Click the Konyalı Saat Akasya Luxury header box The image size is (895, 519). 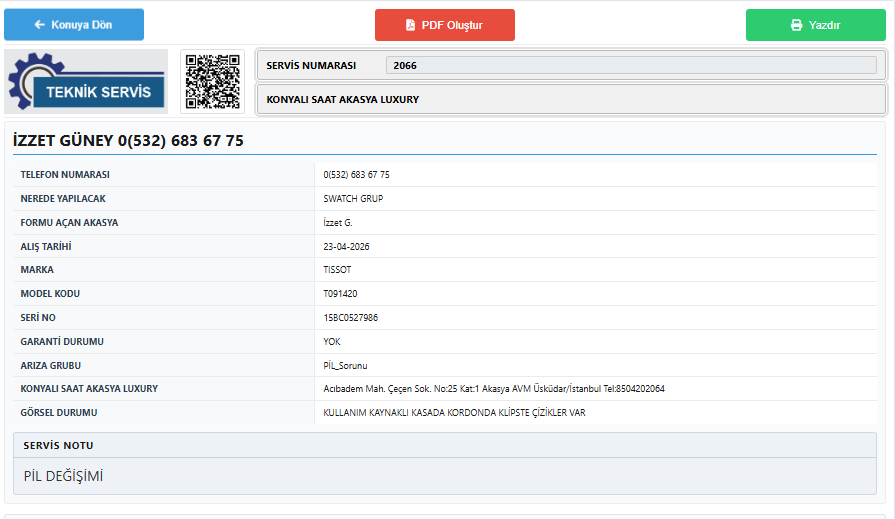(x=571, y=99)
